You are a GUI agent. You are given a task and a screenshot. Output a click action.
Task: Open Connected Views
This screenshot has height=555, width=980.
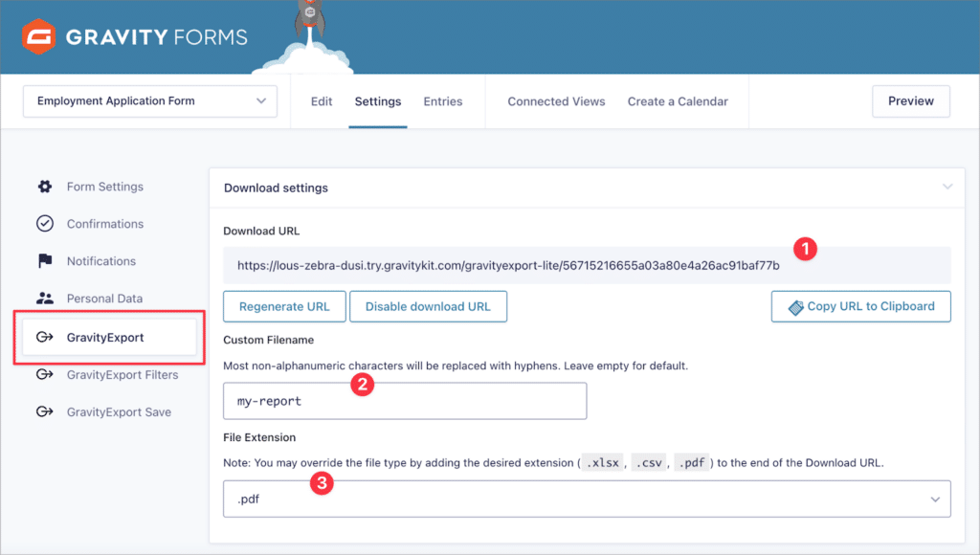click(x=556, y=101)
